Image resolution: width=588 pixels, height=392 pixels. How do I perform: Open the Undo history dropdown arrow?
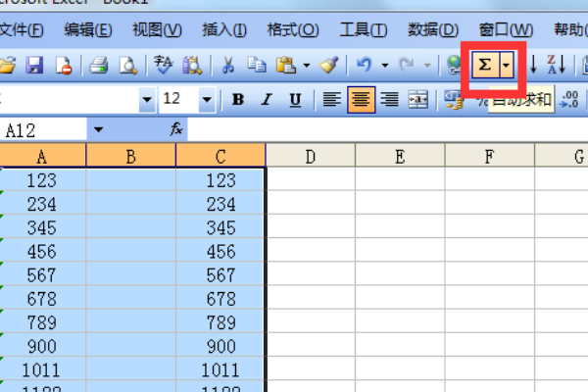(x=385, y=66)
